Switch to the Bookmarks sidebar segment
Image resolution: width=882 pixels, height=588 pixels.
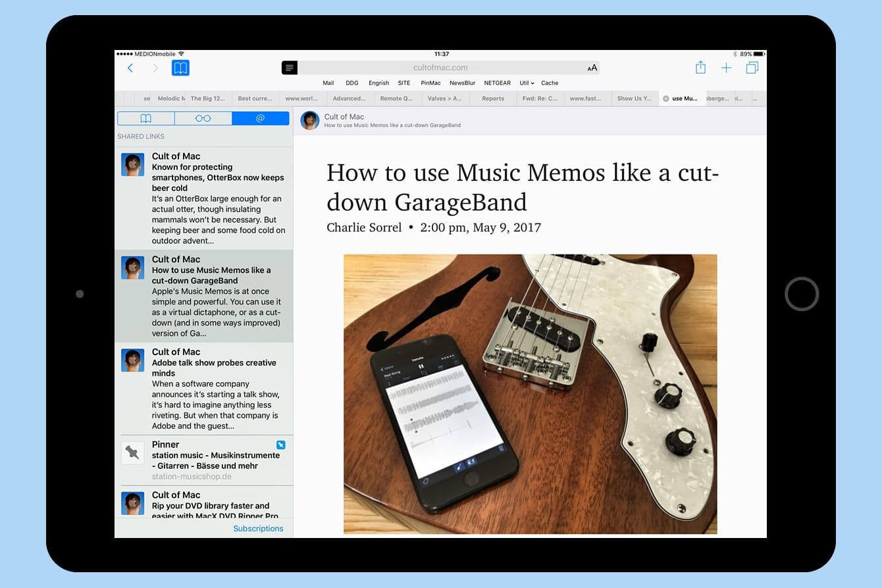(146, 118)
